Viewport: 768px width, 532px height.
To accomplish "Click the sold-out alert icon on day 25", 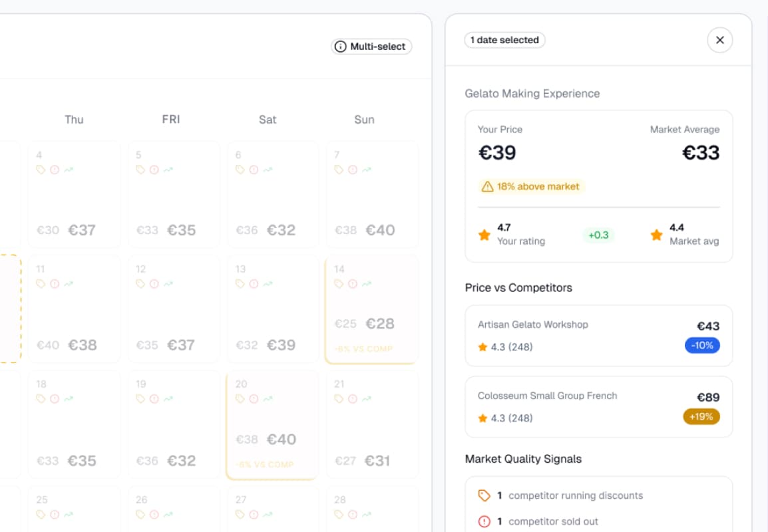I will [x=55, y=515].
